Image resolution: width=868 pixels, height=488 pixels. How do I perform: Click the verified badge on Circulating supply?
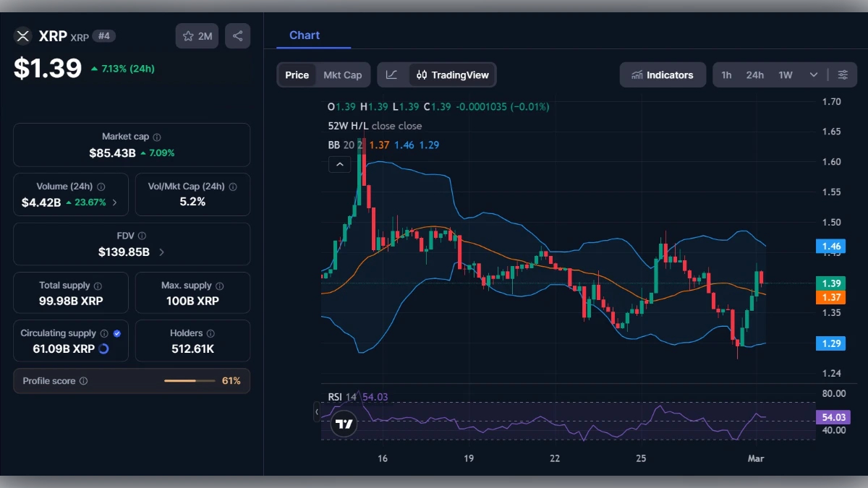[x=117, y=333]
